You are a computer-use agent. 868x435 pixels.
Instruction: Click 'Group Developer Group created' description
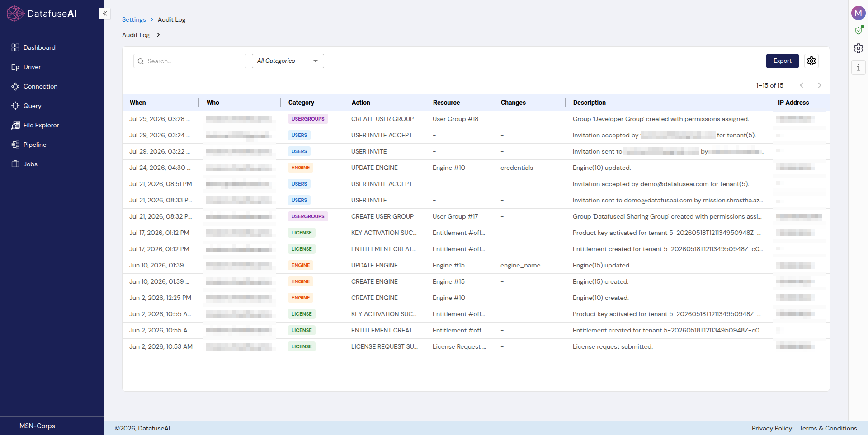click(660, 119)
